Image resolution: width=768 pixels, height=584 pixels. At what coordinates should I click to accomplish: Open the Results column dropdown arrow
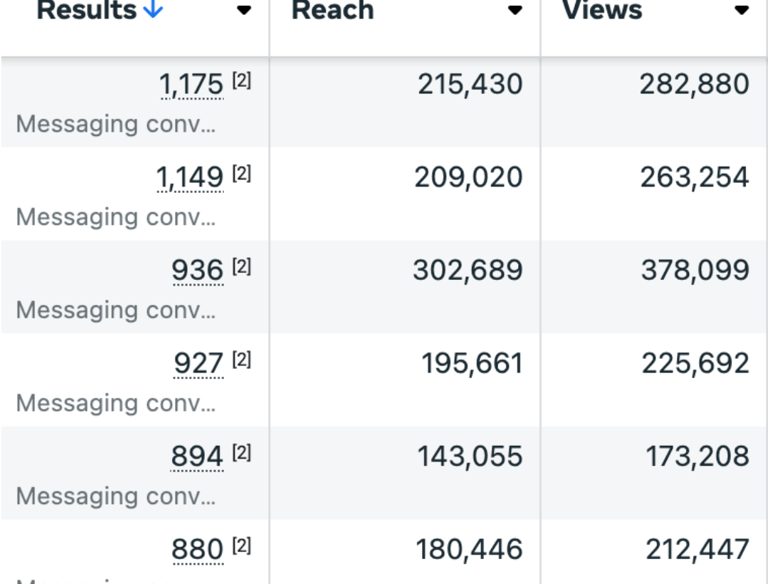point(244,10)
